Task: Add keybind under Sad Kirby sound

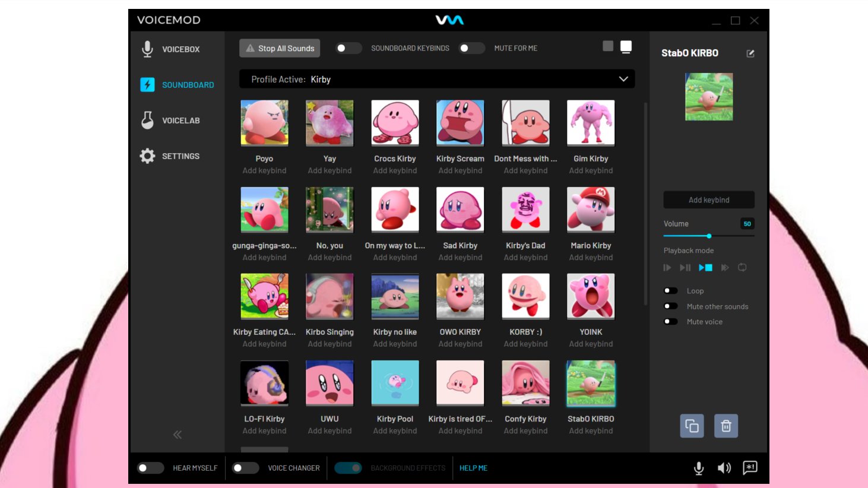Action: click(x=460, y=258)
